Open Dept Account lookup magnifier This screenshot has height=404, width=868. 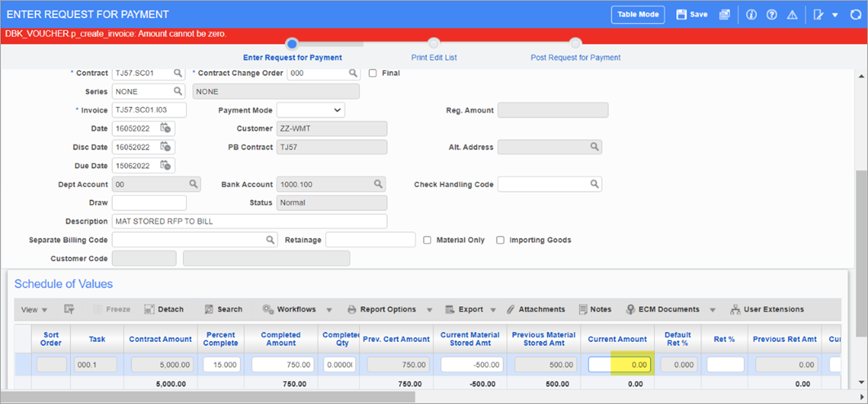[x=194, y=184]
